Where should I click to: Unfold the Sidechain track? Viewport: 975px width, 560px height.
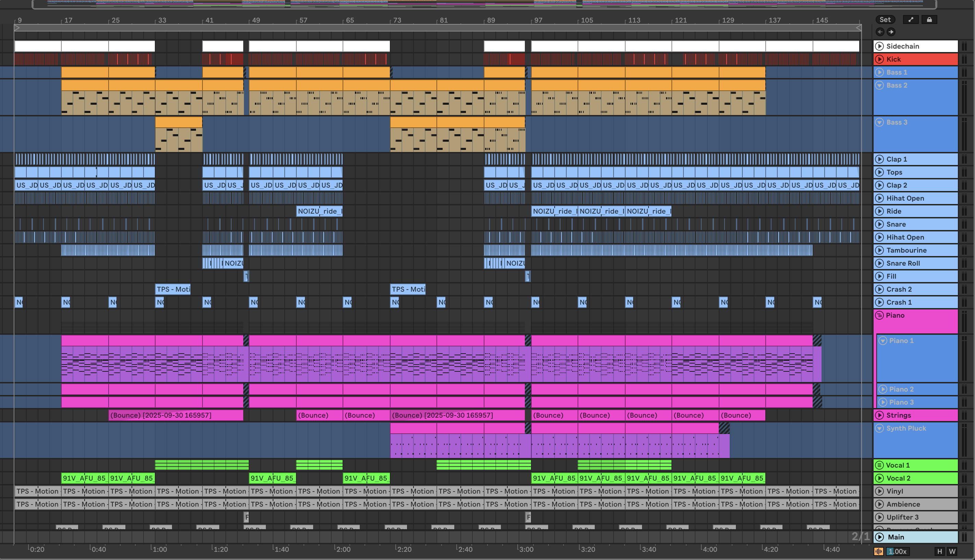879,46
